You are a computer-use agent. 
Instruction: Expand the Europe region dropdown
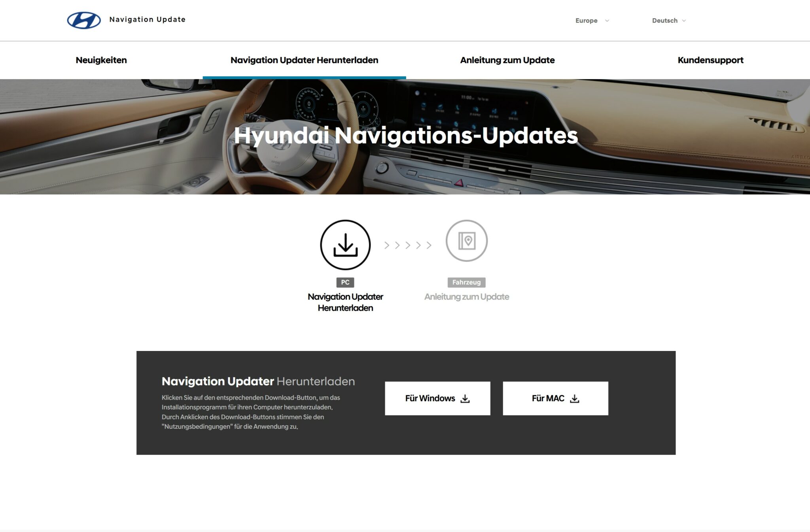[x=591, y=20]
